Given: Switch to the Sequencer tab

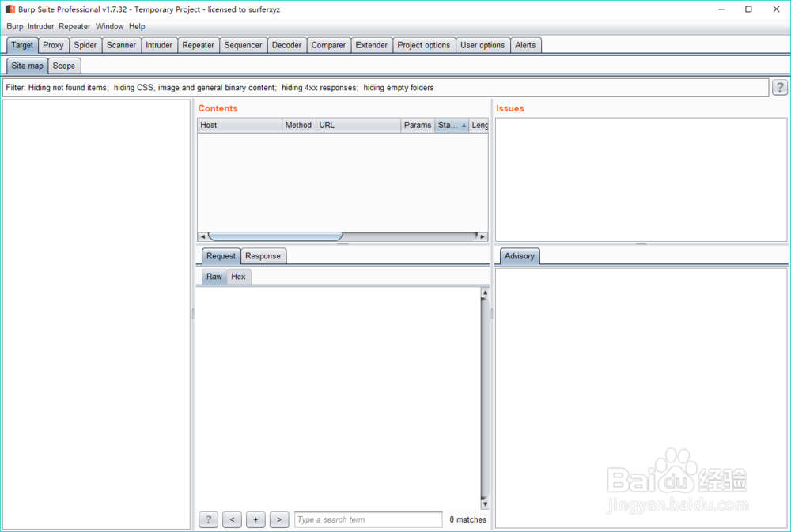Looking at the screenshot, I should pos(243,45).
